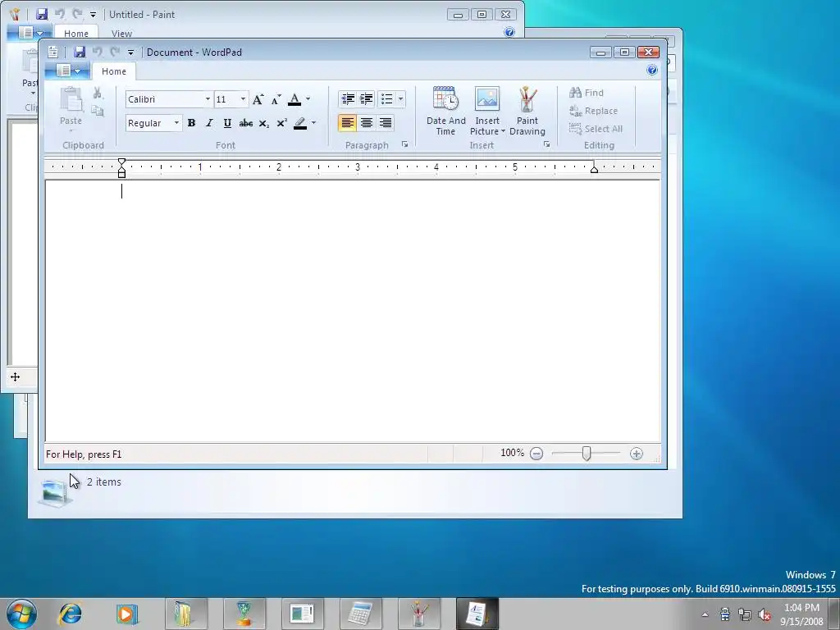
Task: Click the Insert Picture icon
Action: (487, 99)
